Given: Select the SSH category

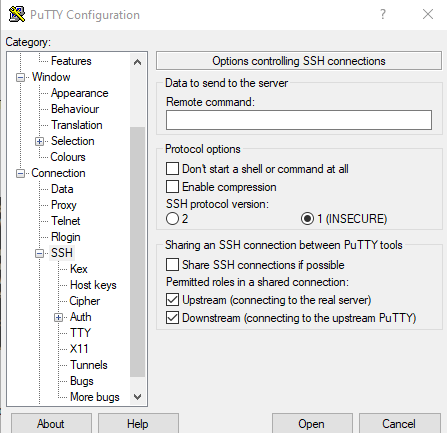Looking at the screenshot, I should [x=62, y=253].
